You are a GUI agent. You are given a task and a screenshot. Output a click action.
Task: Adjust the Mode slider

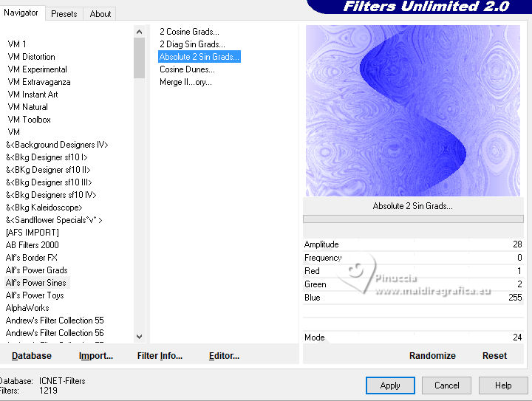pos(413,337)
